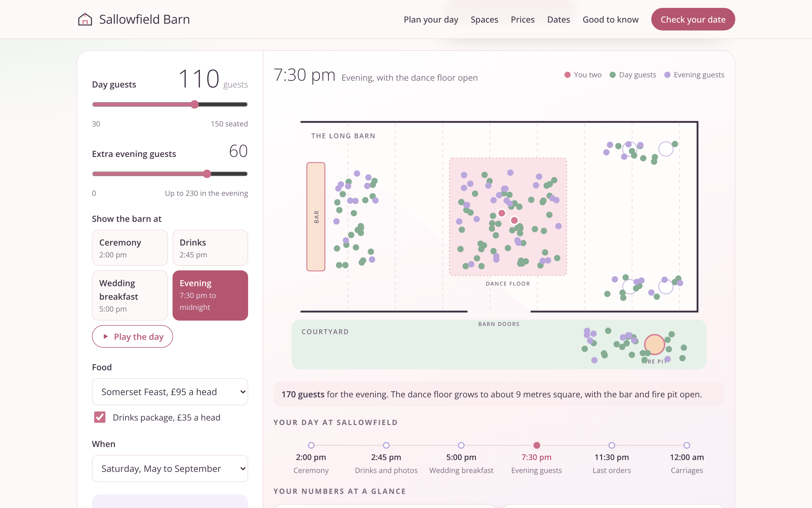Click the Play the day button

[132, 336]
